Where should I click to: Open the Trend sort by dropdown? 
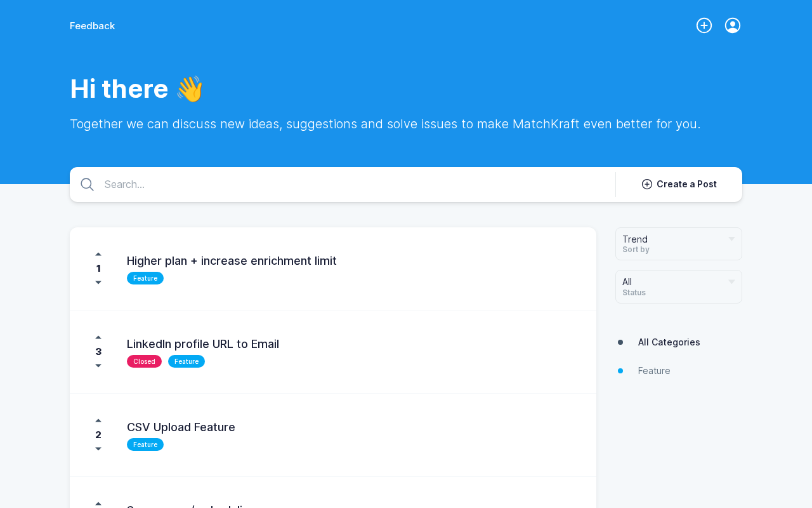(679, 244)
